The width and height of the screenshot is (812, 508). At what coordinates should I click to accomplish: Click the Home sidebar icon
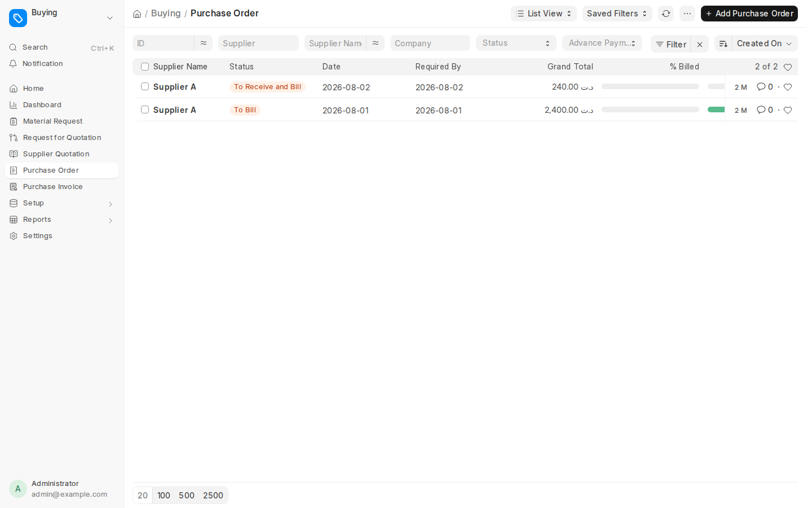pos(14,89)
